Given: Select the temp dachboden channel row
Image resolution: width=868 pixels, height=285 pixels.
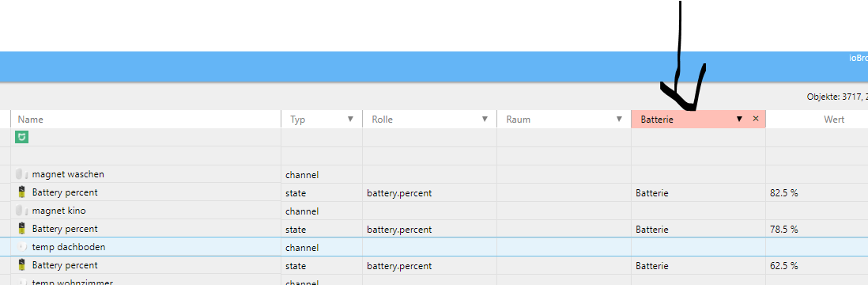Looking at the screenshot, I should click(434, 247).
